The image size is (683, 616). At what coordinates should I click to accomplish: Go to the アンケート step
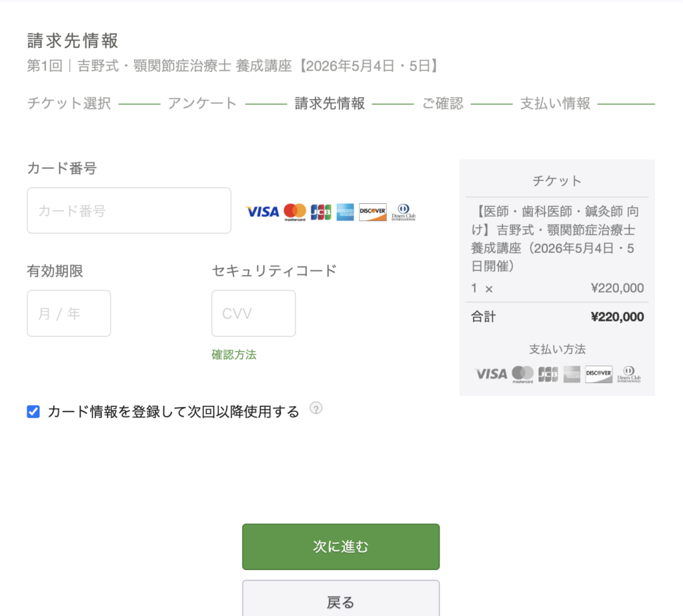click(x=202, y=103)
